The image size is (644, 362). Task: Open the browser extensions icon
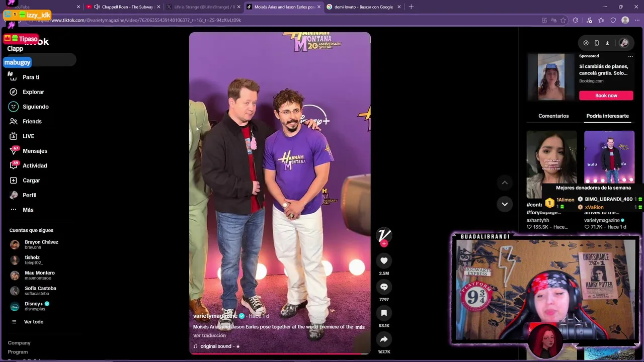(576, 20)
